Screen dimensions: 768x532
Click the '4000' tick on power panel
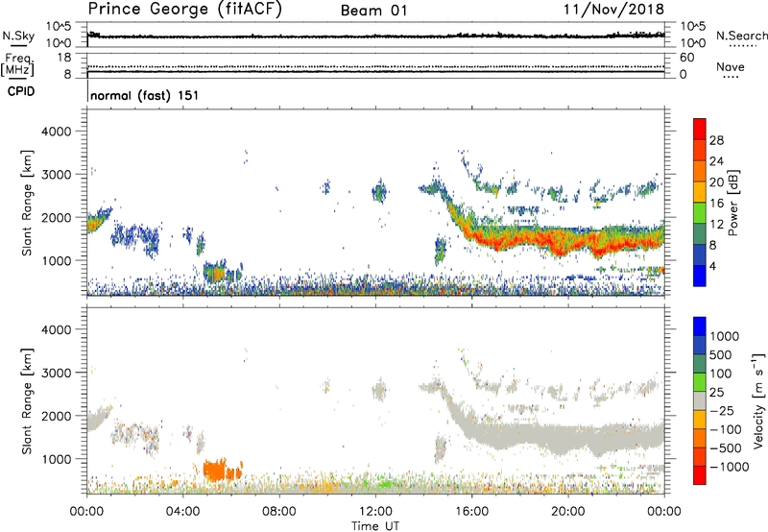(x=57, y=132)
